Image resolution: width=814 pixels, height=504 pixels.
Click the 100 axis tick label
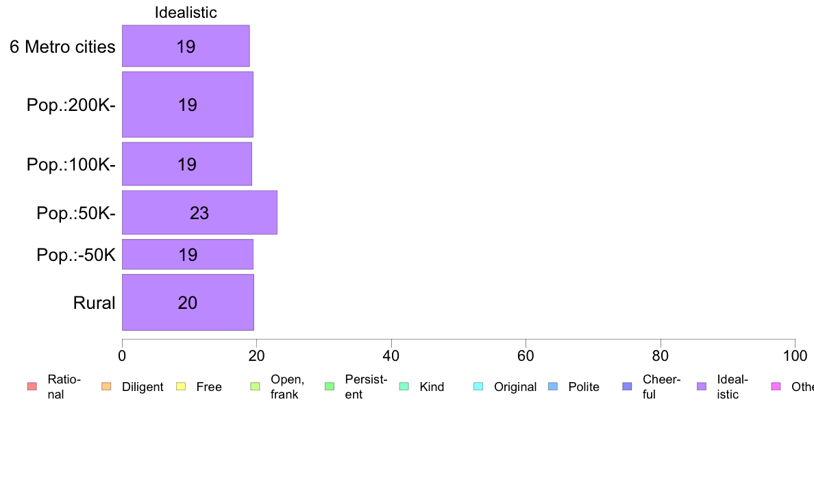click(x=795, y=355)
